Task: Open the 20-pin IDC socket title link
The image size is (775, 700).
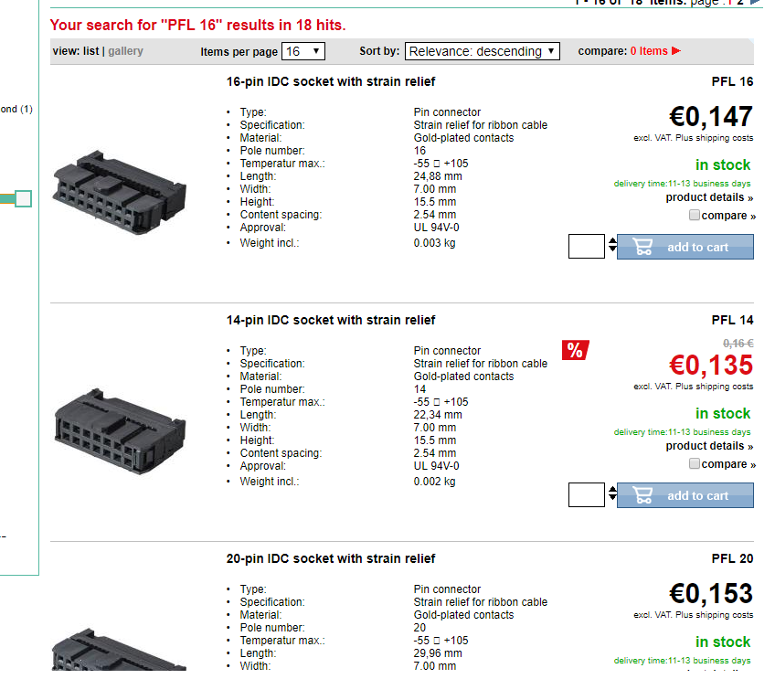Action: click(331, 558)
